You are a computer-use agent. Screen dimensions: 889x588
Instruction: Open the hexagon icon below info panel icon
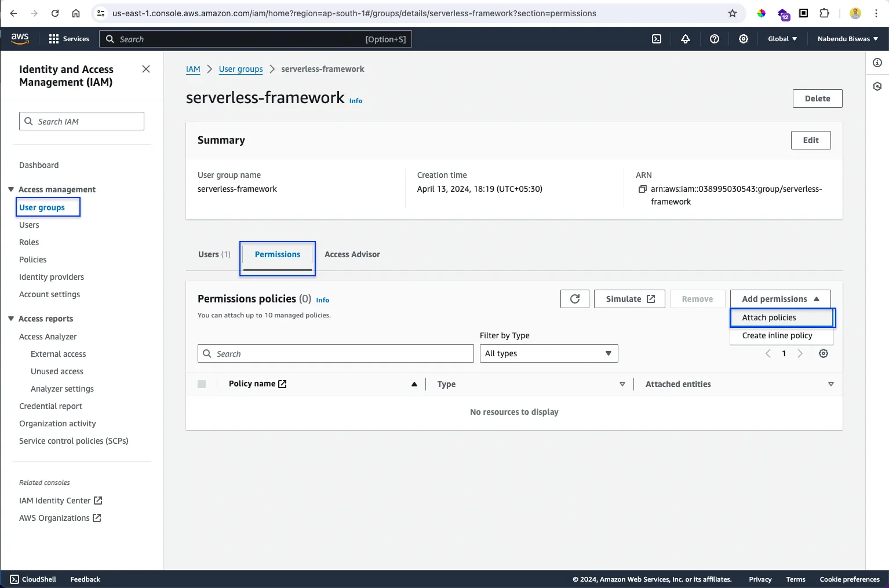[877, 86]
